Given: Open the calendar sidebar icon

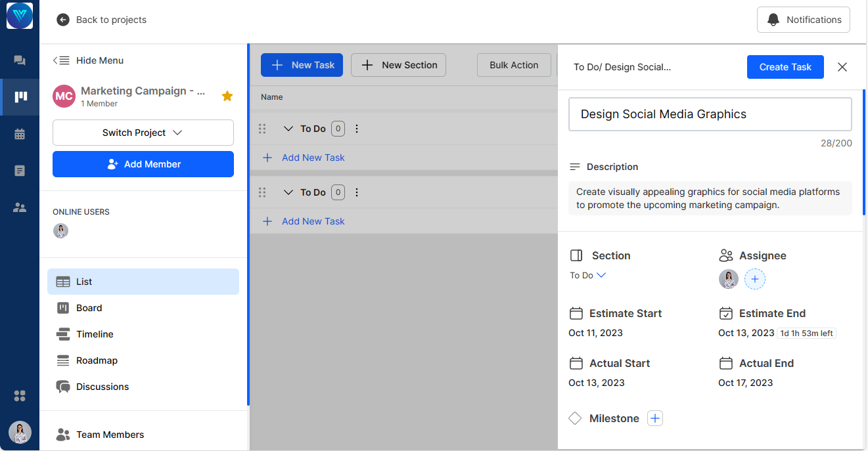Looking at the screenshot, I should click(20, 134).
